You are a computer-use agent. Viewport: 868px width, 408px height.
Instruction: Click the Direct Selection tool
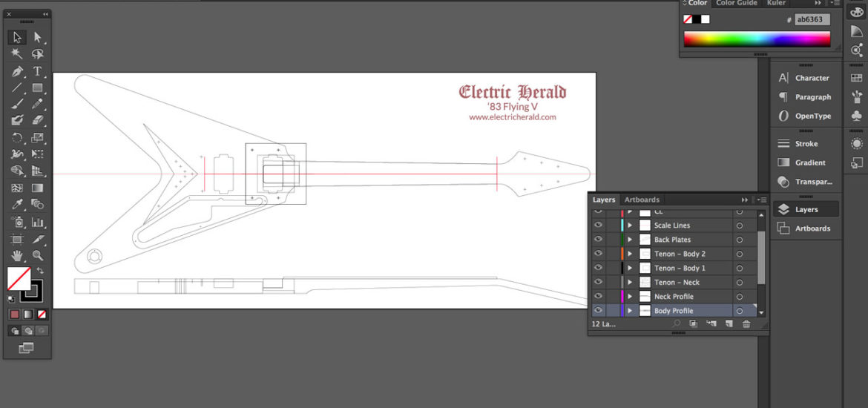(x=37, y=37)
